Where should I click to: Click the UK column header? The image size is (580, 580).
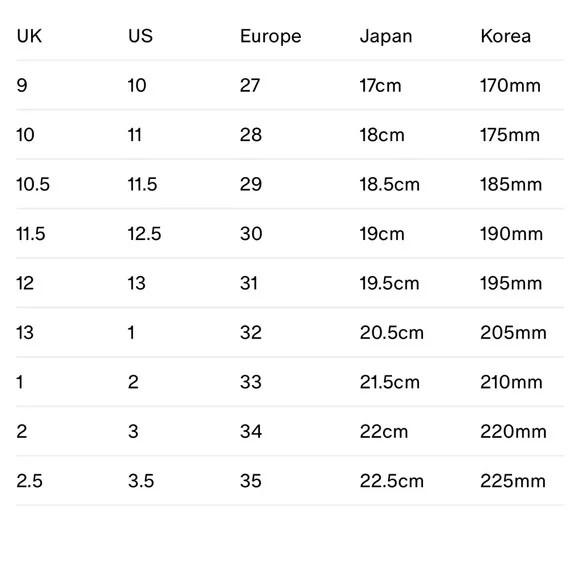click(29, 36)
